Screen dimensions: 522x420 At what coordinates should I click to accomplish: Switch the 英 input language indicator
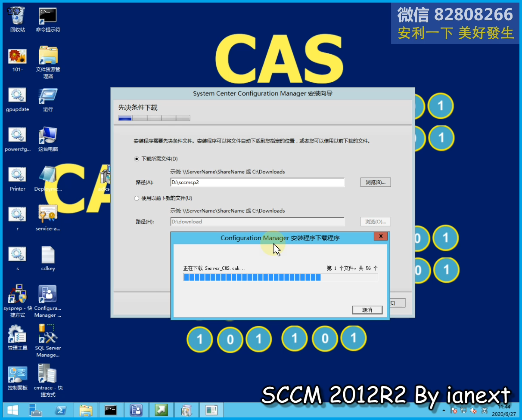pyautogui.click(x=485, y=411)
